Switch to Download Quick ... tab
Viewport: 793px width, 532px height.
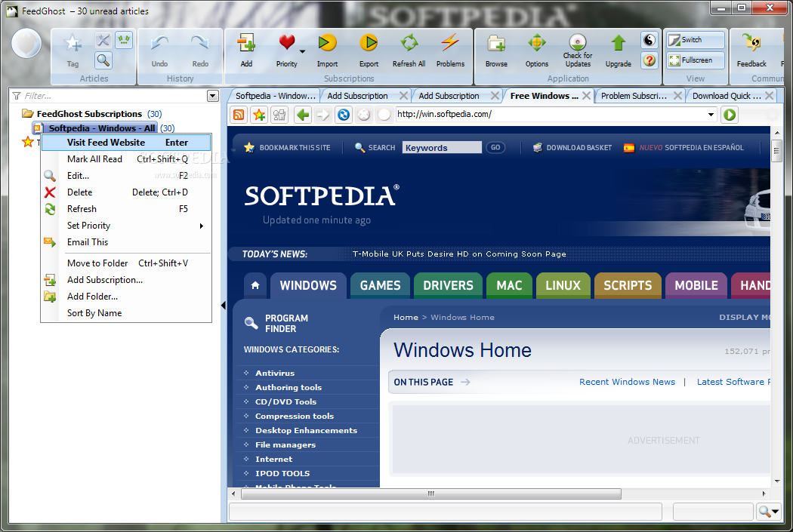[727, 96]
